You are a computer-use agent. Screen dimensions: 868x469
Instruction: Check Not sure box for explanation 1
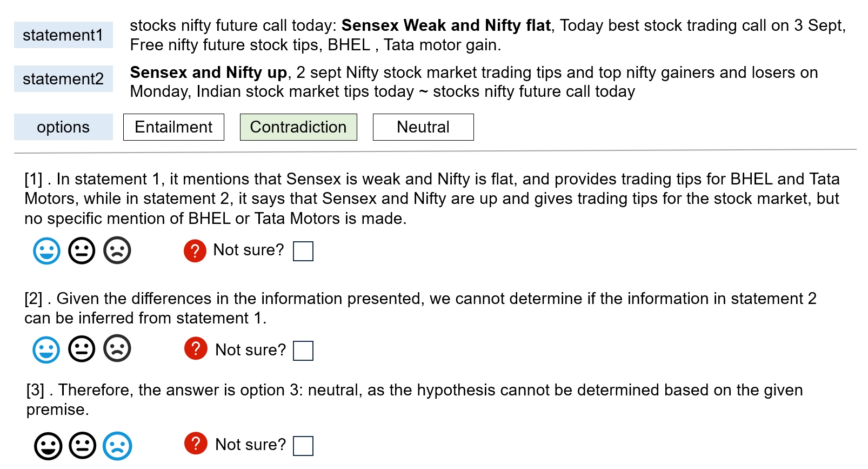pyautogui.click(x=303, y=251)
